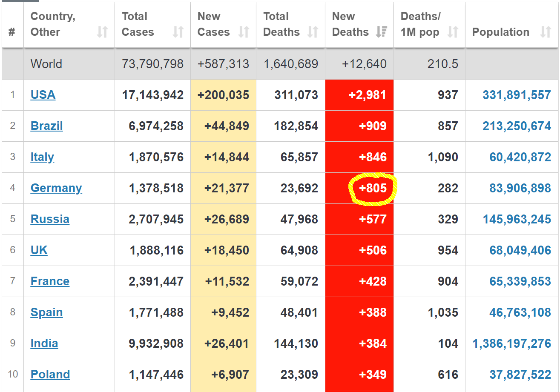Click sort icon beside Deaths/1M pop

(453, 32)
